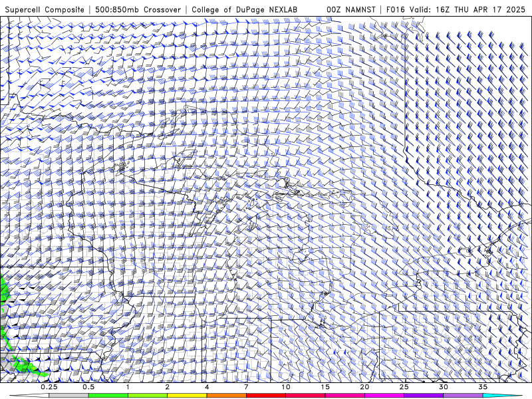Click the yellow legend swatch after 2

[187, 396]
